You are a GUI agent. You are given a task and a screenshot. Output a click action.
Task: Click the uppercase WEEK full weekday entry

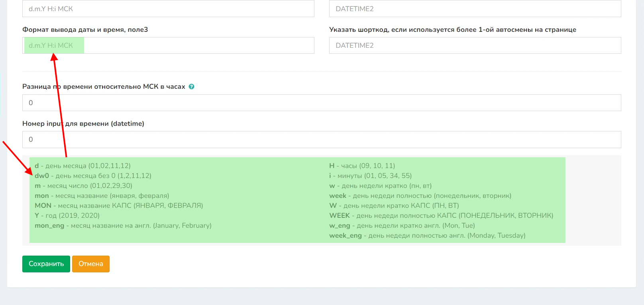(441, 215)
